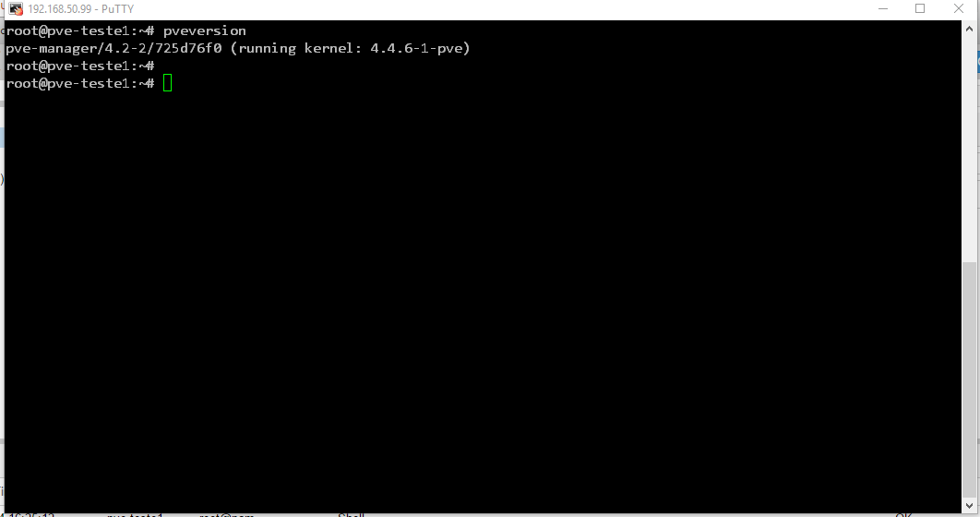Click the kernel version 4.4.6-1-pve text
This screenshot has width=980, height=517.
417,48
